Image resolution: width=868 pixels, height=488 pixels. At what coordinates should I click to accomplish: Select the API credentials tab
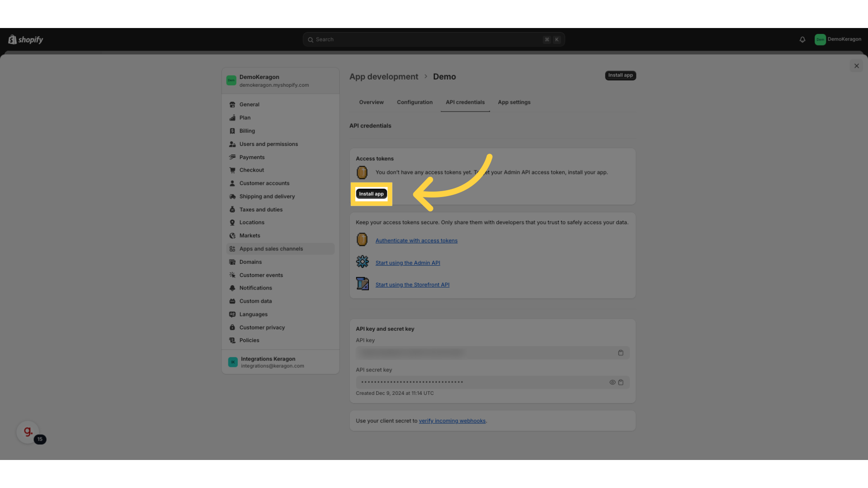pyautogui.click(x=465, y=103)
